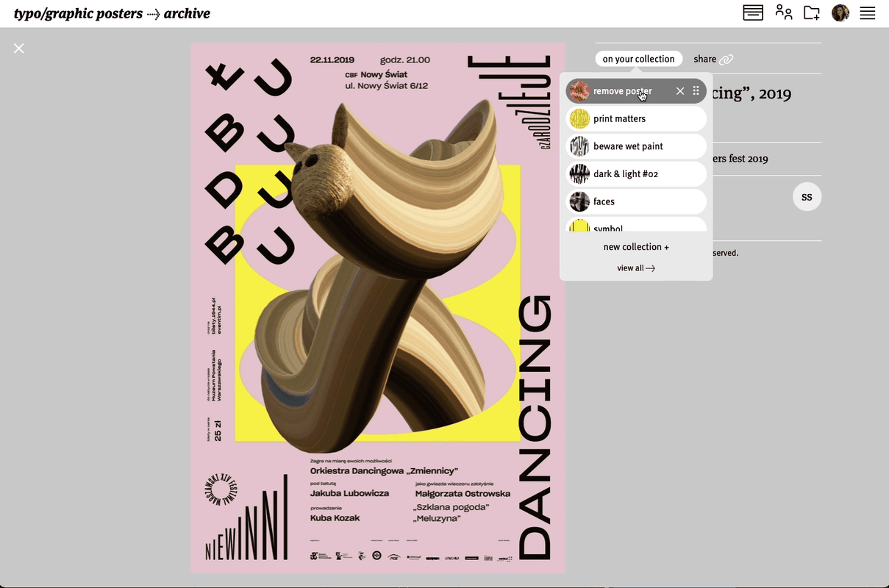Add poster to 'symbol' collection

636,226
